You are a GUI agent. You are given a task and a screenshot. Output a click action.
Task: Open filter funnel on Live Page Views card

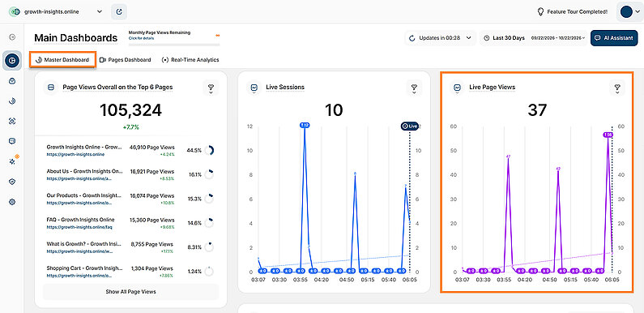617,88
